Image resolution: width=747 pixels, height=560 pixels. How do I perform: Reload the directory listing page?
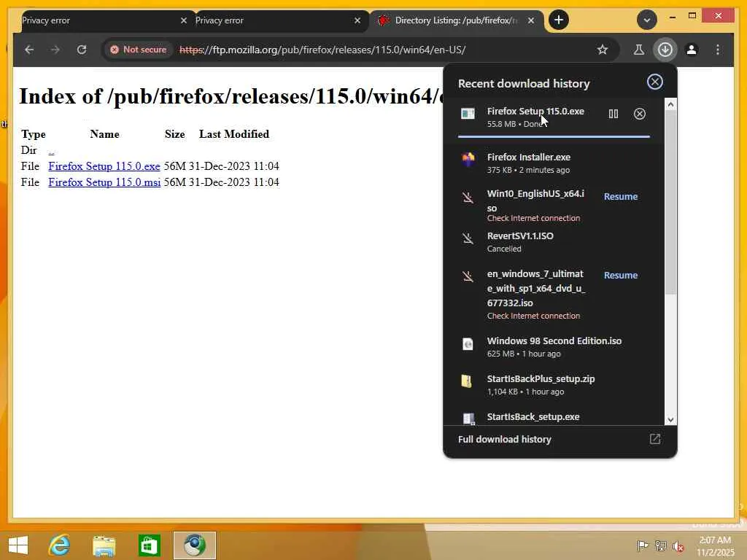click(82, 50)
